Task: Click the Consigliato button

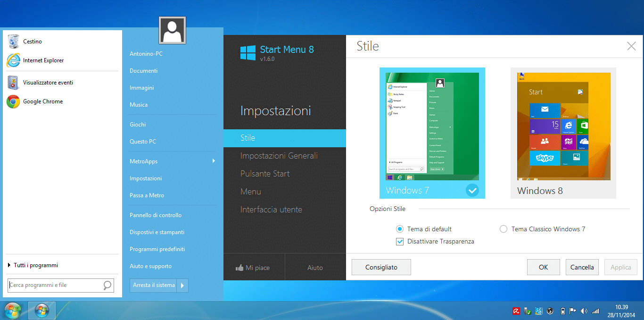Action: tap(381, 267)
